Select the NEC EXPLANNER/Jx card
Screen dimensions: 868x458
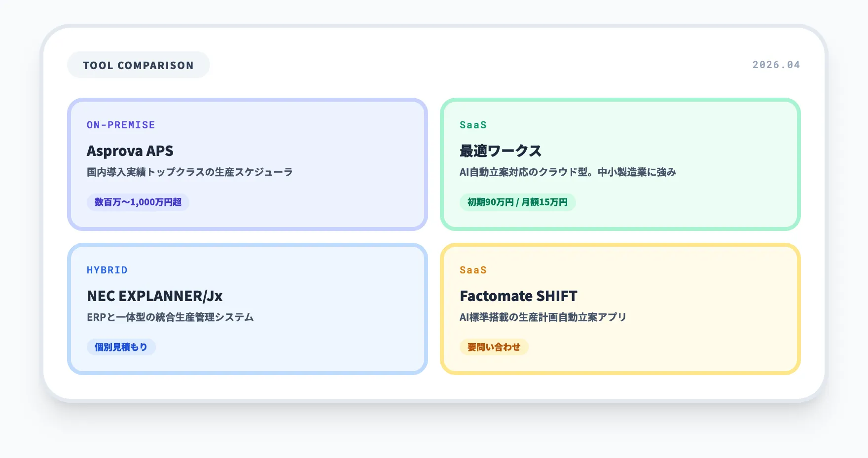click(x=247, y=308)
